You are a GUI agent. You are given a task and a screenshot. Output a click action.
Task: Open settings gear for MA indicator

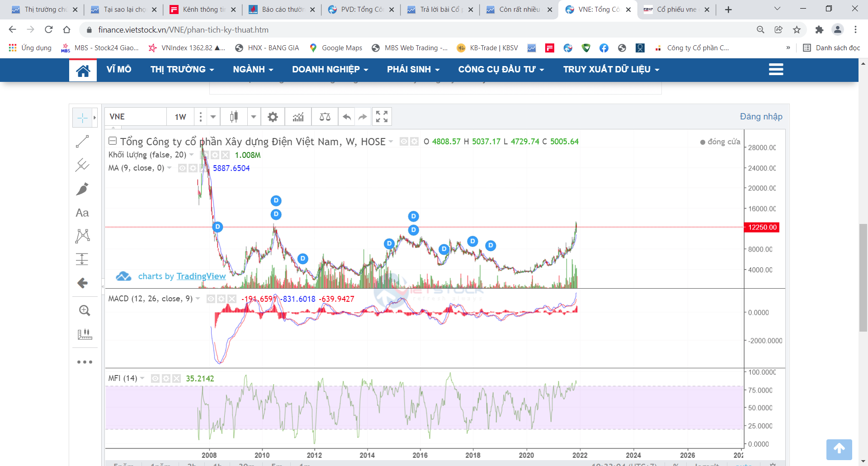[193, 168]
